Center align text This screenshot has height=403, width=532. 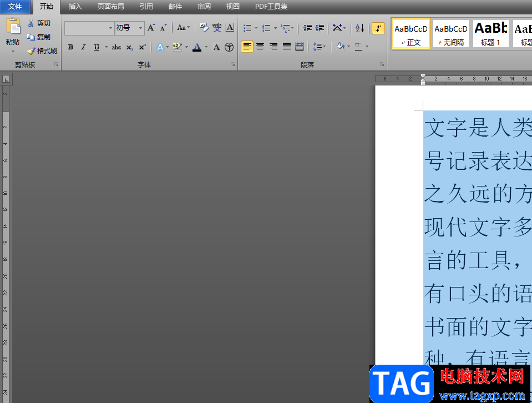tap(260, 47)
